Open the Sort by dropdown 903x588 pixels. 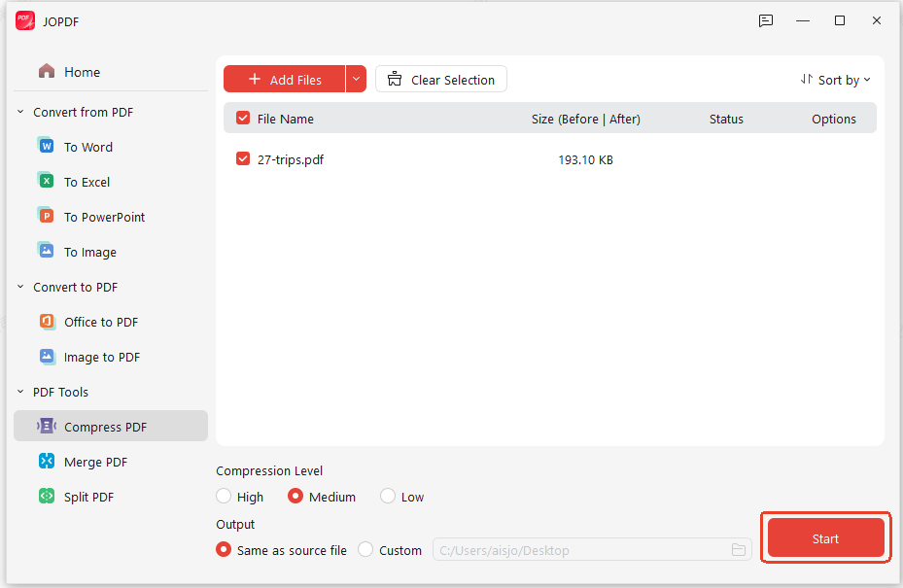click(x=835, y=80)
